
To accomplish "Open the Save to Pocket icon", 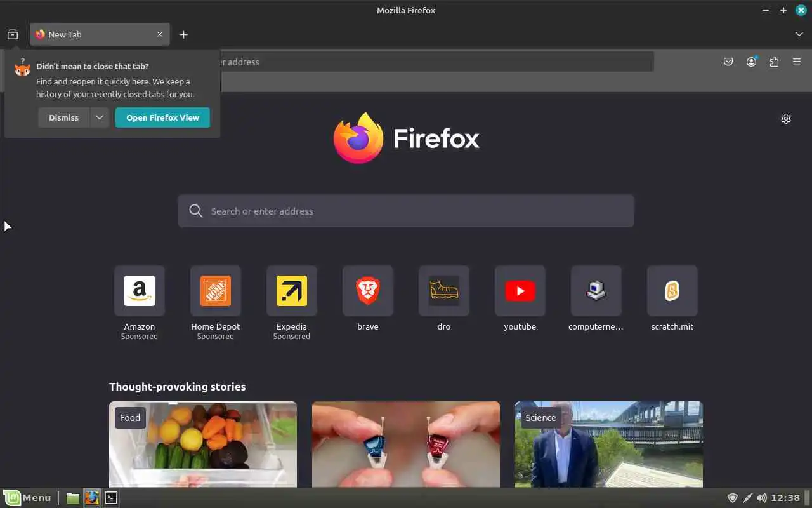I will (728, 62).
